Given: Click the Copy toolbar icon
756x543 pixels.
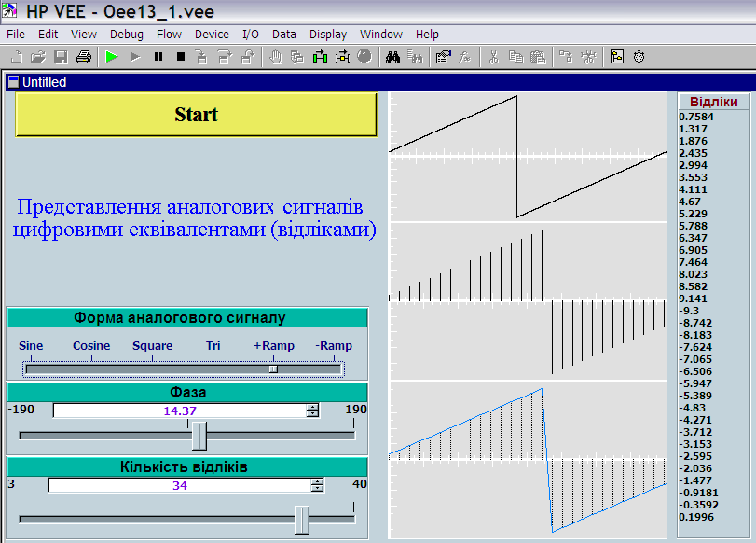Looking at the screenshot, I should point(515,57).
